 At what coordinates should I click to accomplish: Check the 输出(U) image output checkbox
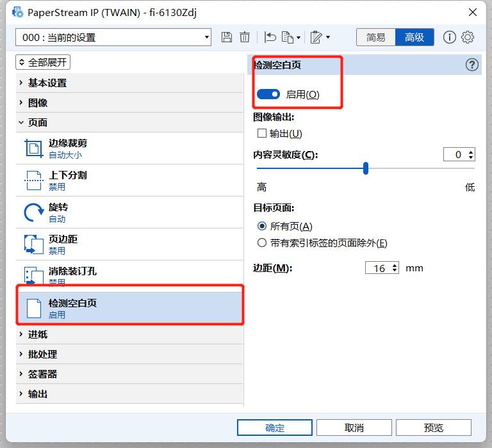(261, 133)
